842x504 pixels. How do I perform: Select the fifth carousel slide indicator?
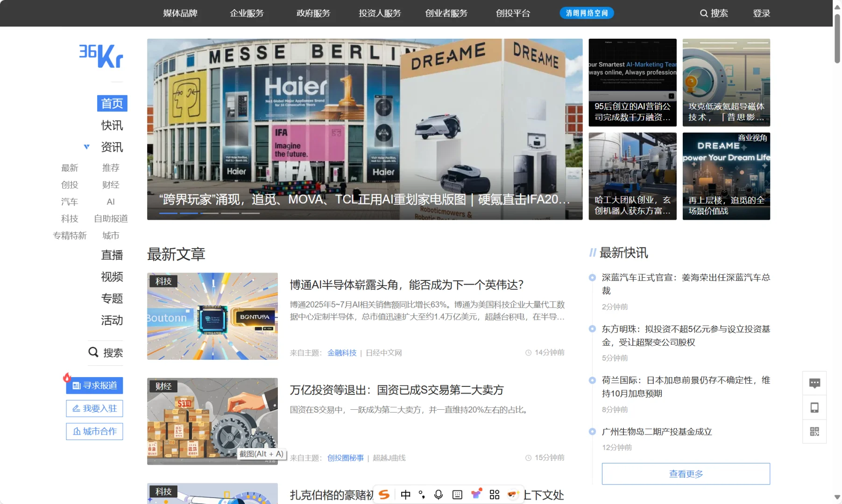[x=250, y=213]
